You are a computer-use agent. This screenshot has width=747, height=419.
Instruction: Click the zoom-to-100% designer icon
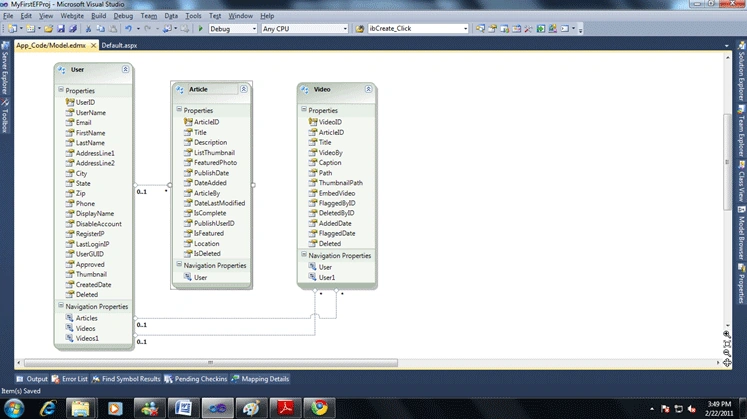tap(727, 344)
